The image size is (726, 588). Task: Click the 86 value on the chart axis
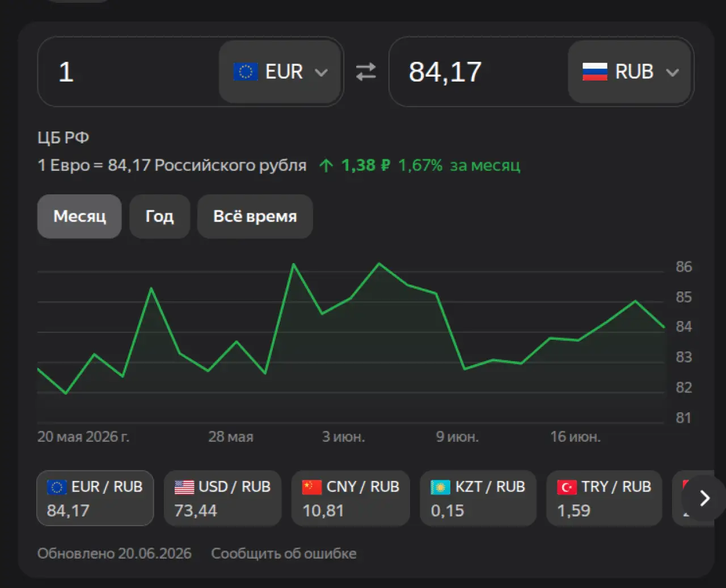pyautogui.click(x=684, y=267)
